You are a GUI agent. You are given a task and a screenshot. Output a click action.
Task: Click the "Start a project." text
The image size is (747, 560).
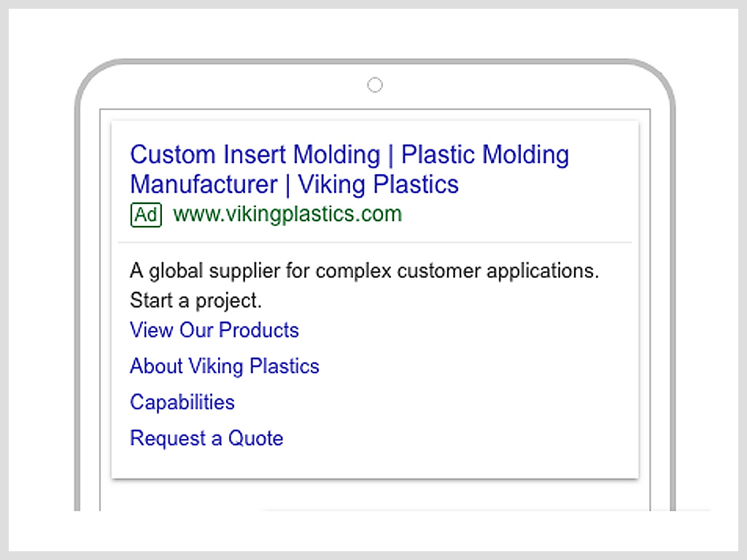pos(196,301)
